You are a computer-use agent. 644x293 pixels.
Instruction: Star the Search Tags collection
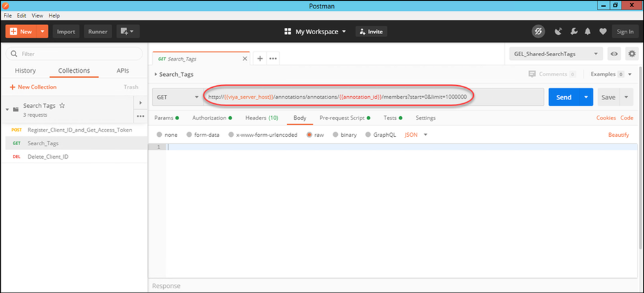pyautogui.click(x=63, y=106)
